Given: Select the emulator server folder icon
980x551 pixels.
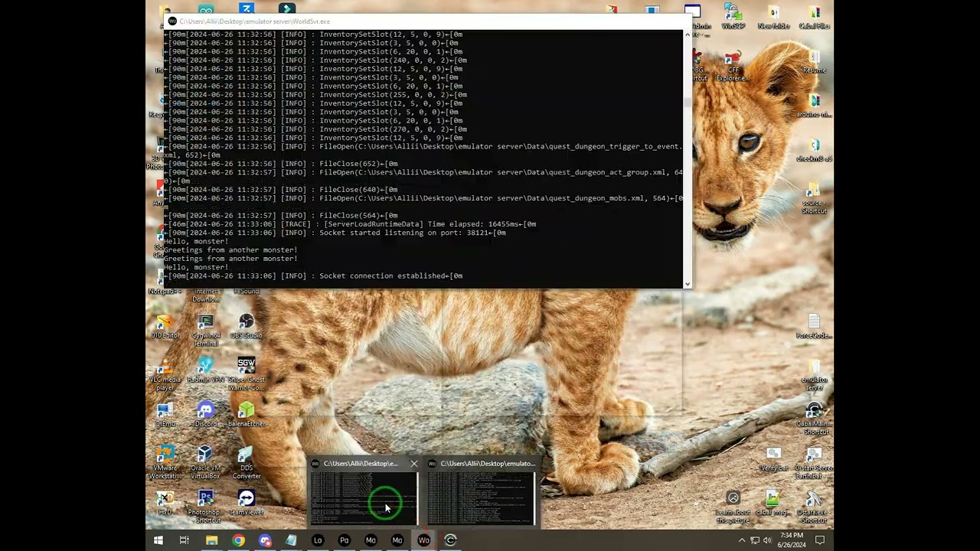Looking at the screenshot, I should coord(814,375).
